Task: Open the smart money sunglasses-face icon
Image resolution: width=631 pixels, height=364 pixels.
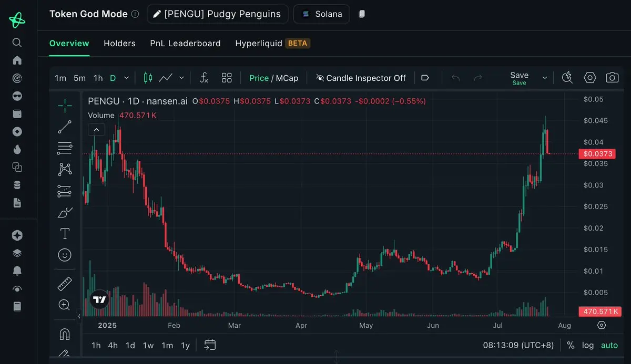Action: [x=17, y=96]
